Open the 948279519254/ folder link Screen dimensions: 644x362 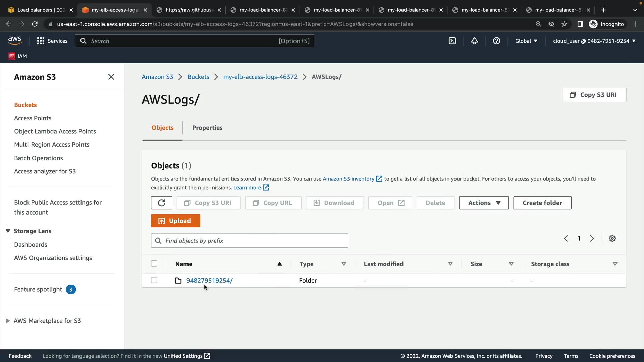(209, 281)
